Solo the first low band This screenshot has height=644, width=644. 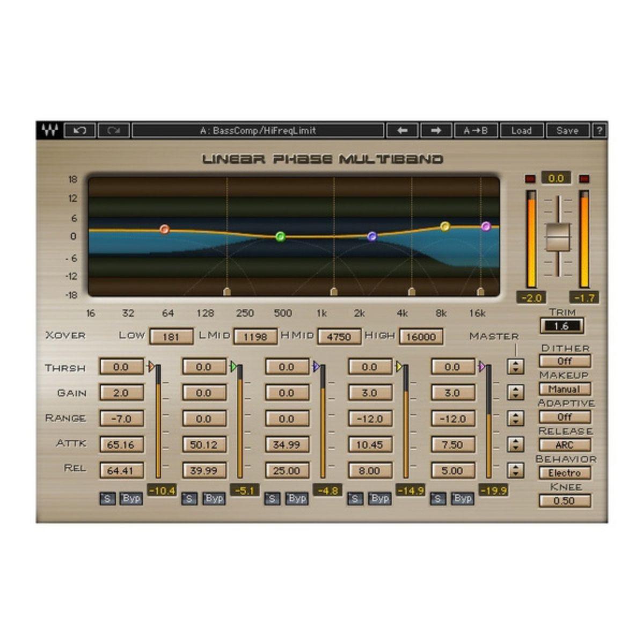107,499
